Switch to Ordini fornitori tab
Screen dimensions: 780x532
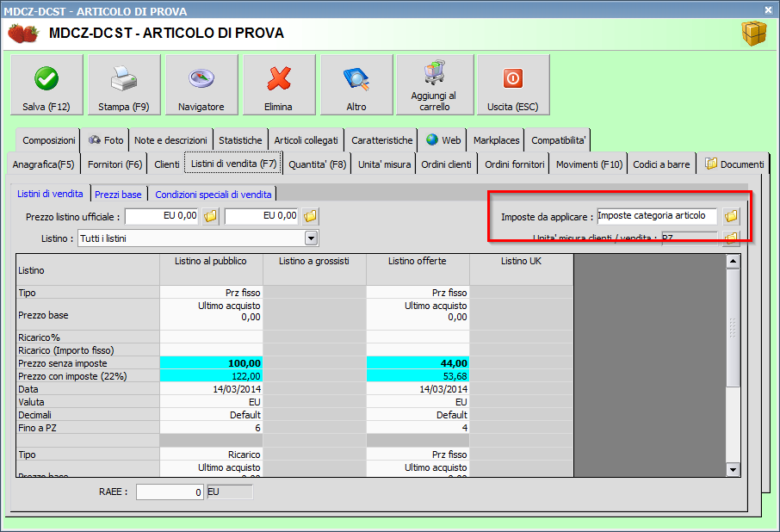coord(515,164)
